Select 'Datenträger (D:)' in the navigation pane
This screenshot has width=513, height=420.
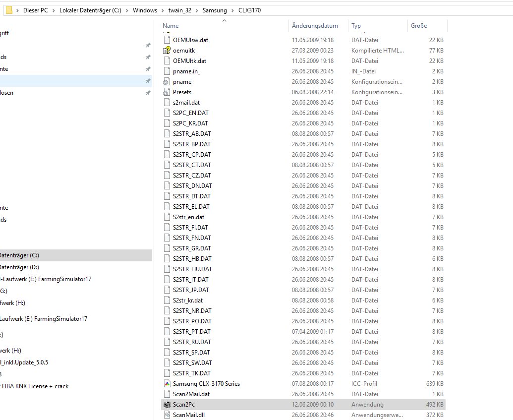(19, 267)
